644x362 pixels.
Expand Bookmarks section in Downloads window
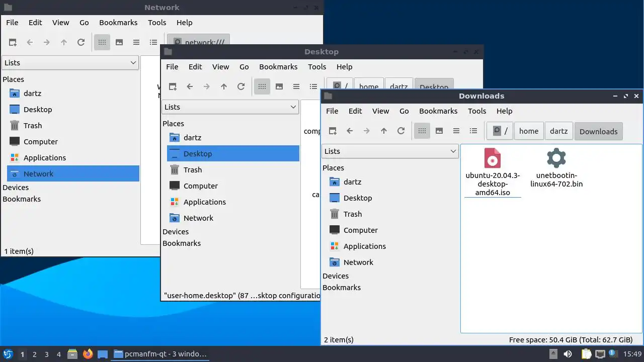coord(342,288)
